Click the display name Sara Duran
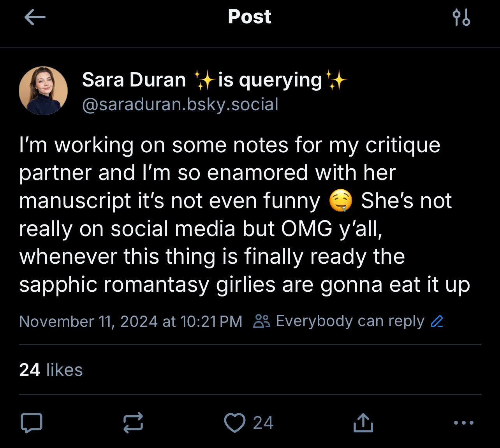 tap(134, 80)
